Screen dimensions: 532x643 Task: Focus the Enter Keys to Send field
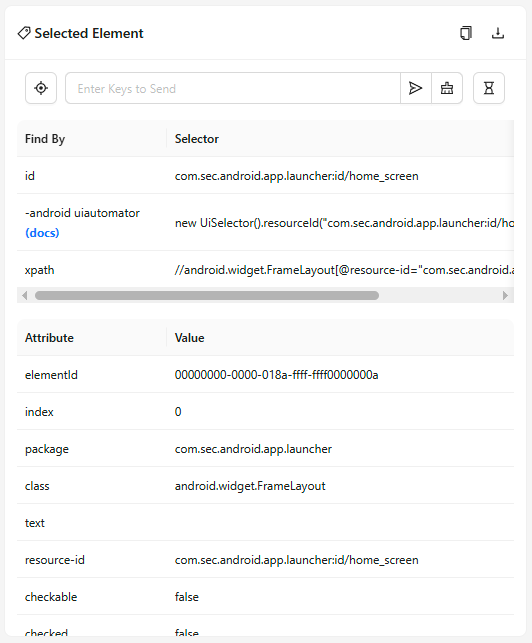pos(233,88)
